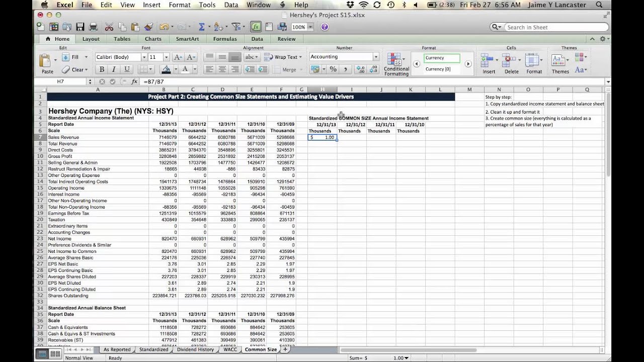Switch to the Formulas ribbon tab
The image size is (644, 362).
pos(225,39)
